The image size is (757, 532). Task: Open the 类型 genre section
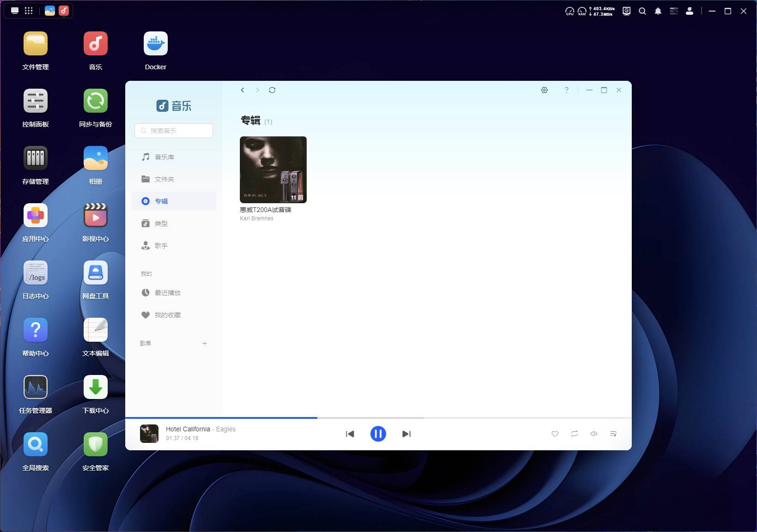pos(161,224)
